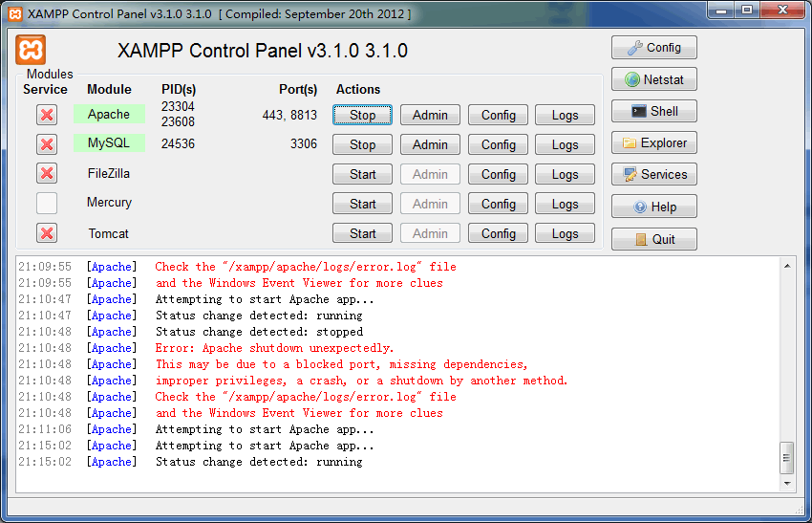Click the Port(s) column header

pyautogui.click(x=298, y=89)
